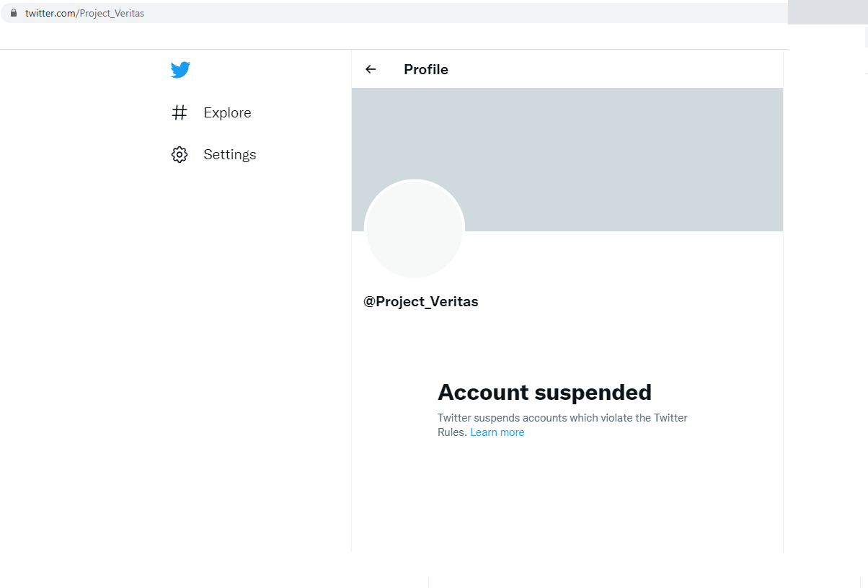
Task: Click the gray profile banner image
Action: (620, 144)
